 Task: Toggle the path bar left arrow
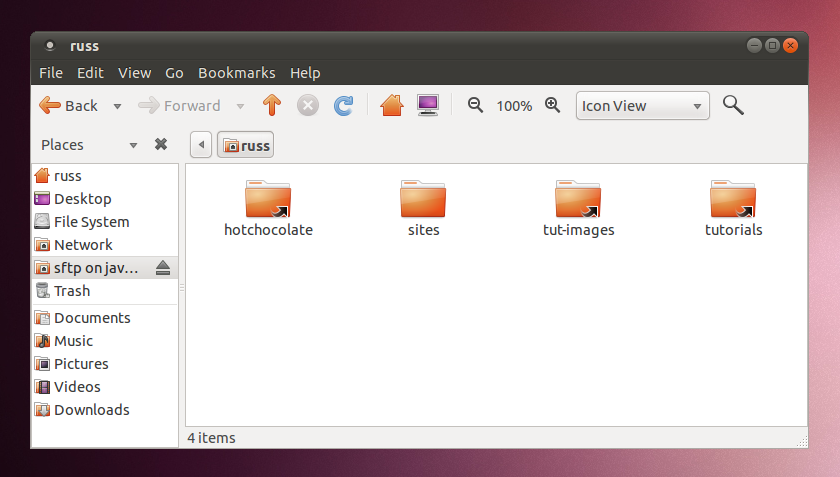(201, 145)
